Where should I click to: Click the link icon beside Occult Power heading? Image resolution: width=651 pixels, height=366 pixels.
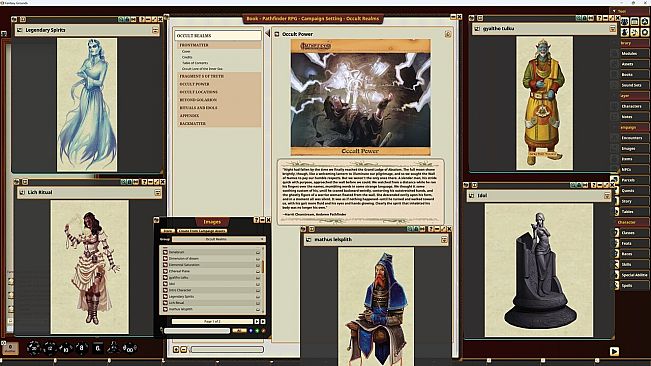pyautogui.click(x=277, y=34)
